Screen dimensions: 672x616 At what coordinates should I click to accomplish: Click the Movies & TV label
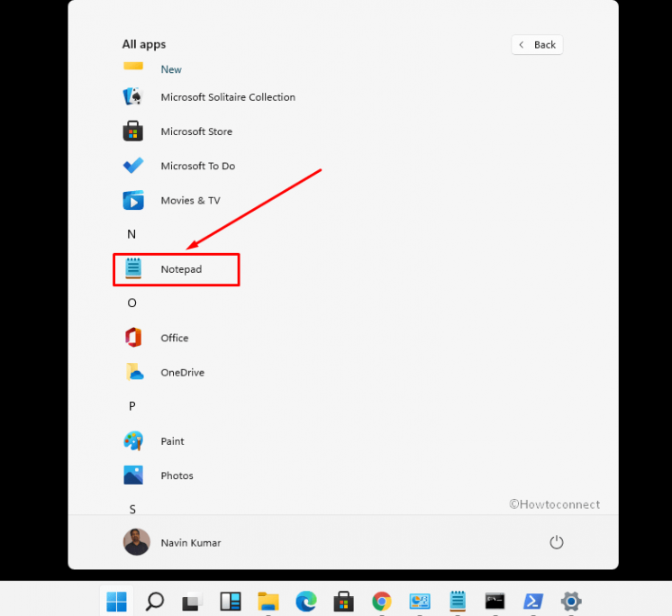coord(190,201)
